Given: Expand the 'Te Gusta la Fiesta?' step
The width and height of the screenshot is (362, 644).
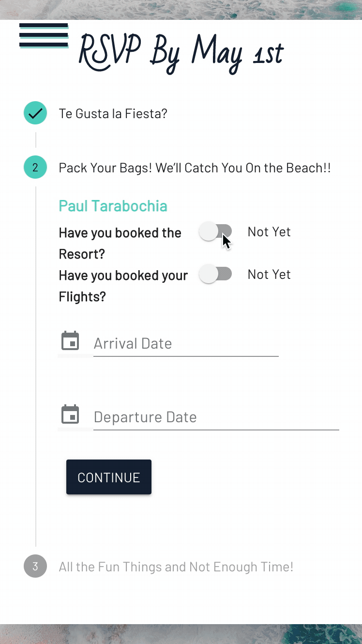Looking at the screenshot, I should 113,114.
